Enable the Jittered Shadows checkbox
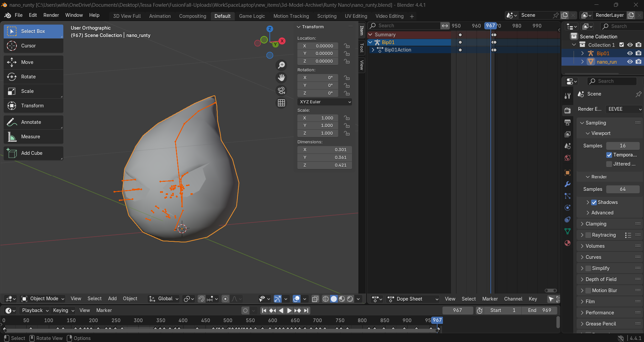Screen dimensions: 644x342 point(609,164)
